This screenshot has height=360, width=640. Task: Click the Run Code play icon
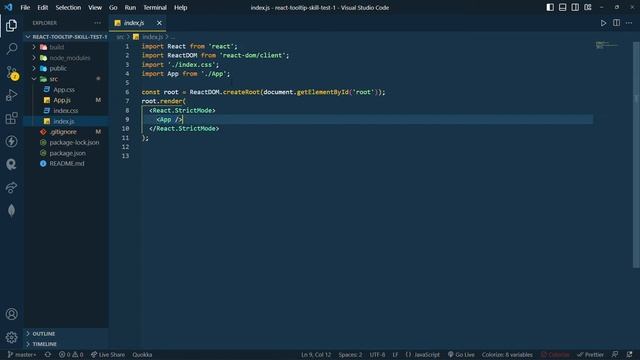(x=603, y=23)
